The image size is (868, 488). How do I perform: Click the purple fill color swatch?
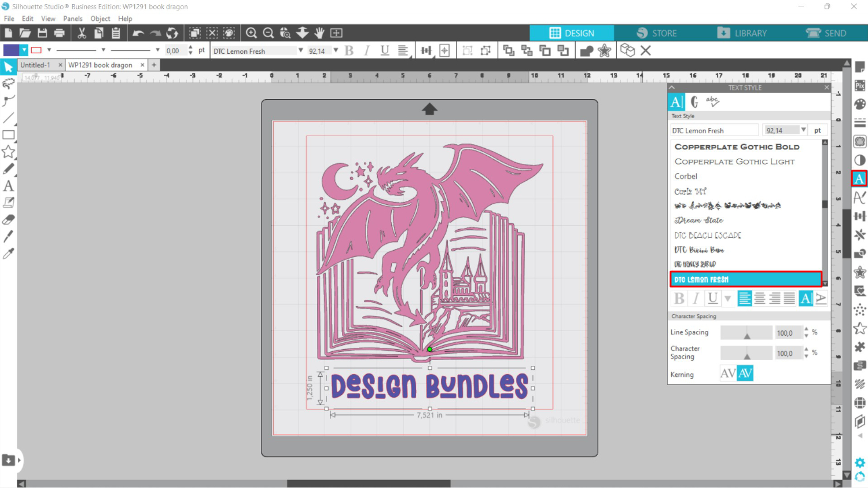click(11, 50)
